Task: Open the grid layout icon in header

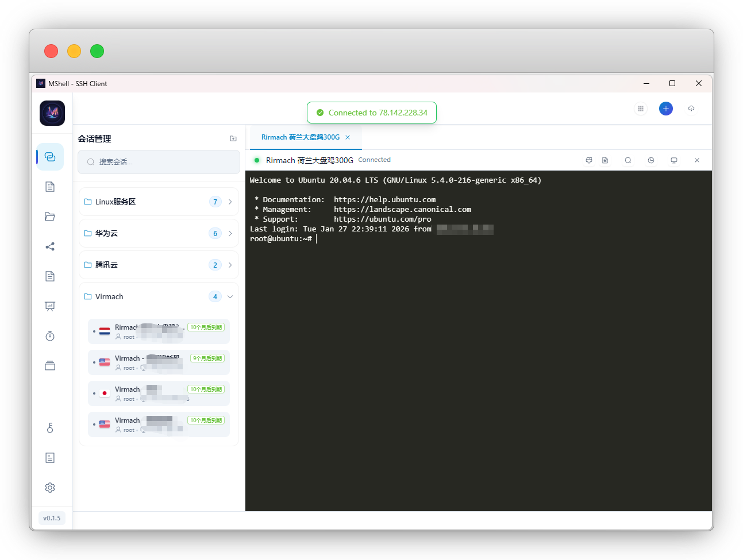Action: (x=640, y=109)
